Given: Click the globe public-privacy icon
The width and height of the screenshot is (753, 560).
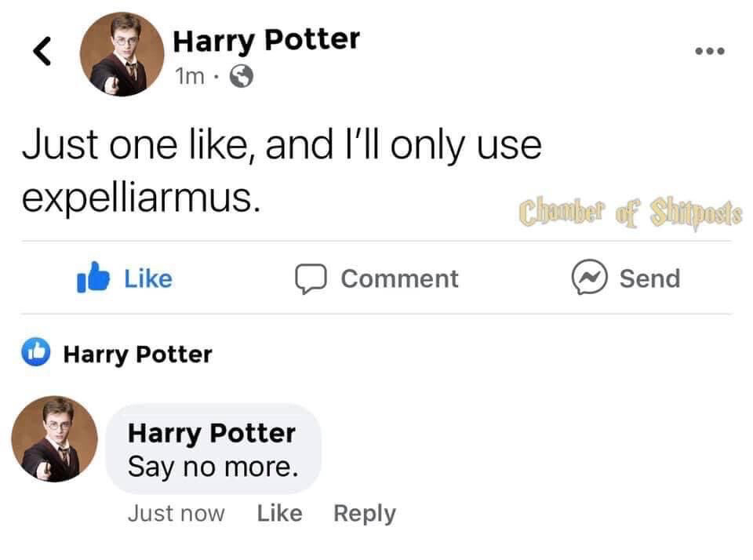Looking at the screenshot, I should click(x=242, y=76).
